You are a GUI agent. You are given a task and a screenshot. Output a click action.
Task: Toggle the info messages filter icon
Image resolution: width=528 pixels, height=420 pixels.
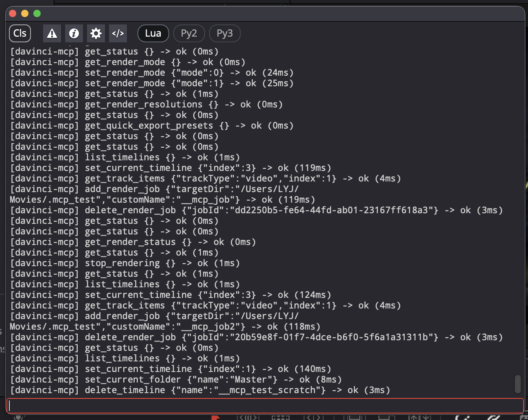point(74,33)
